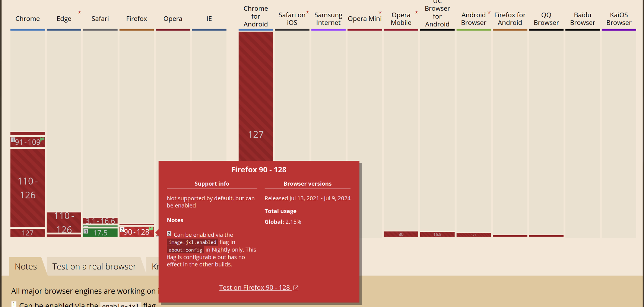Click the asterisk next to Edge header
Image resolution: width=644 pixels, height=307 pixels.
coord(79,13)
